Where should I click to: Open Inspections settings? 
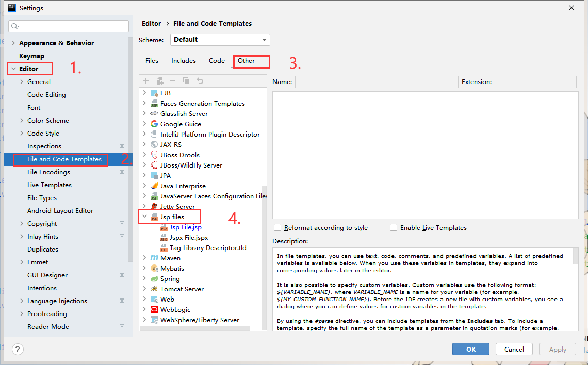(x=44, y=146)
